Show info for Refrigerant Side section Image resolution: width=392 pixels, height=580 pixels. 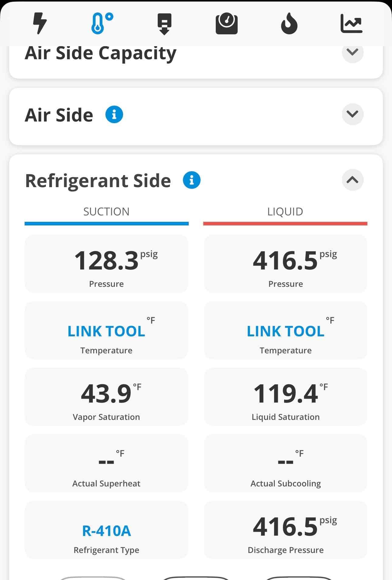[x=192, y=180]
